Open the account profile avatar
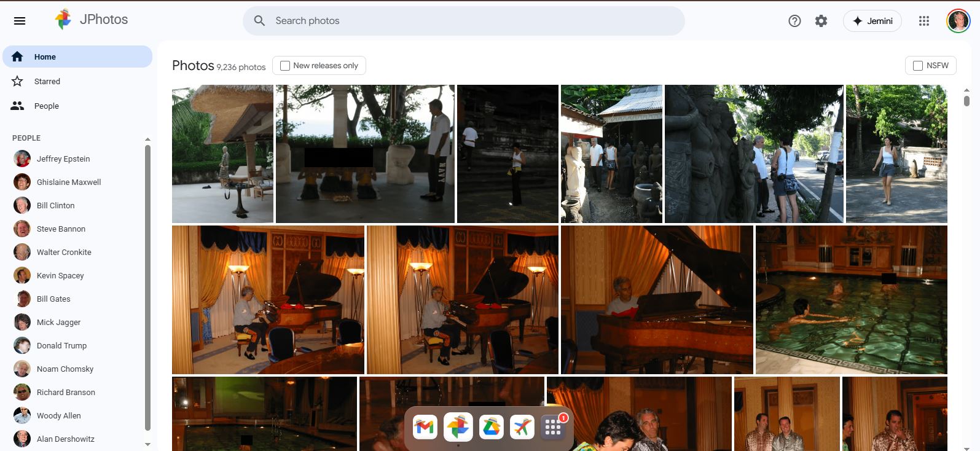 click(958, 21)
